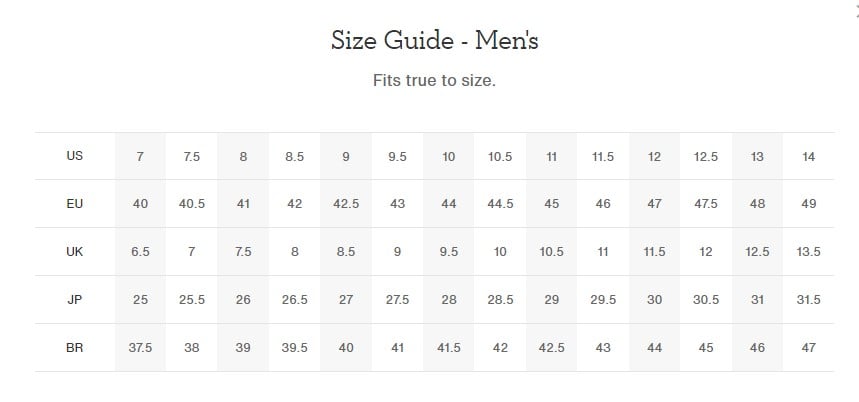Click UK size 13.5 cell

tap(808, 252)
